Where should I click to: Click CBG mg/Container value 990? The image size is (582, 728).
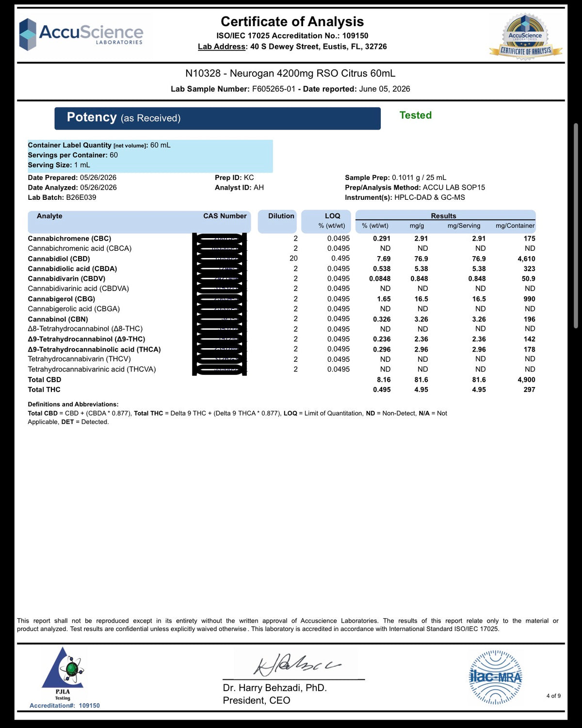click(x=529, y=299)
